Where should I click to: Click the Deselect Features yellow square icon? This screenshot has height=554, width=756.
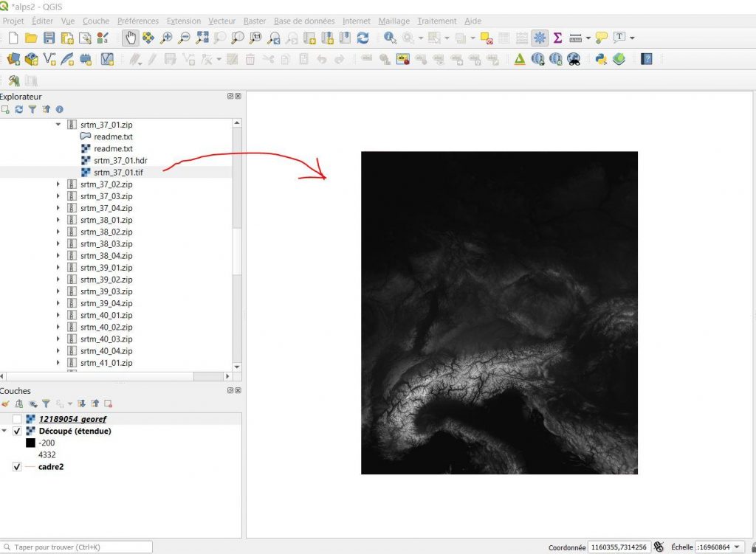coord(487,38)
